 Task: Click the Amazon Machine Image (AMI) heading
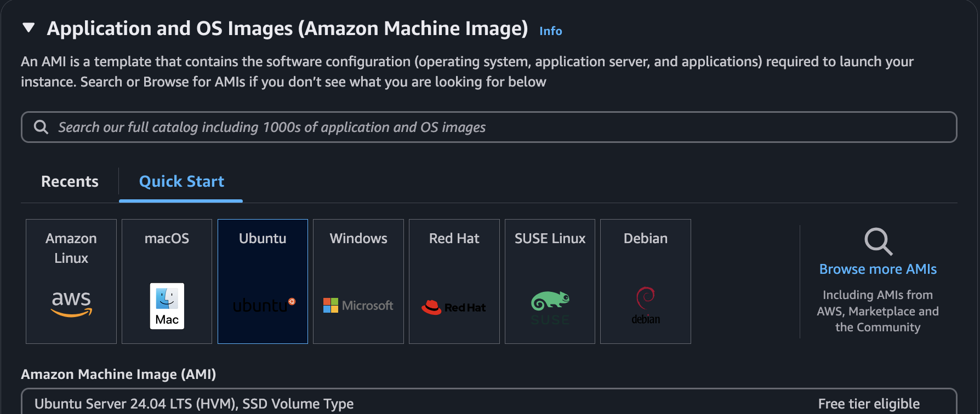(x=118, y=375)
